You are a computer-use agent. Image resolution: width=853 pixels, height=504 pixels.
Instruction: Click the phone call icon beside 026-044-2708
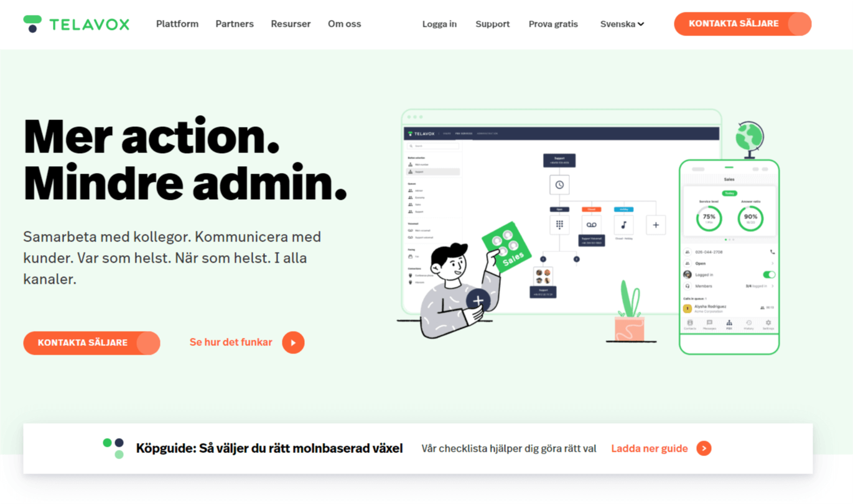(x=772, y=252)
